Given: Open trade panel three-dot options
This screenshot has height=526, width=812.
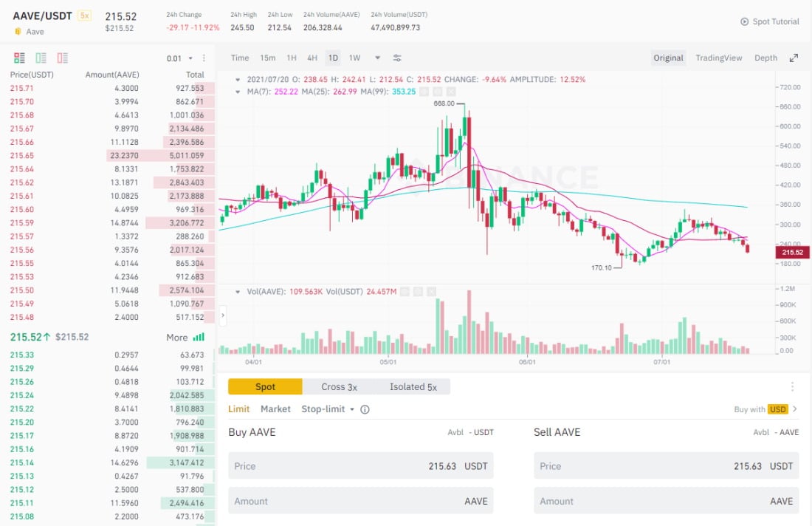Looking at the screenshot, I should pyautogui.click(x=792, y=386).
